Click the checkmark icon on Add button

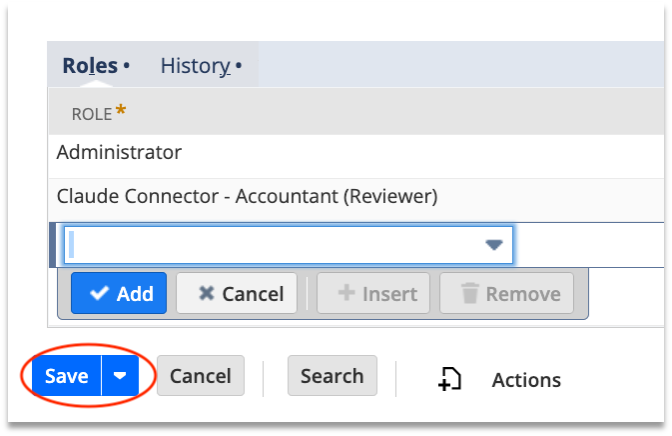click(99, 293)
